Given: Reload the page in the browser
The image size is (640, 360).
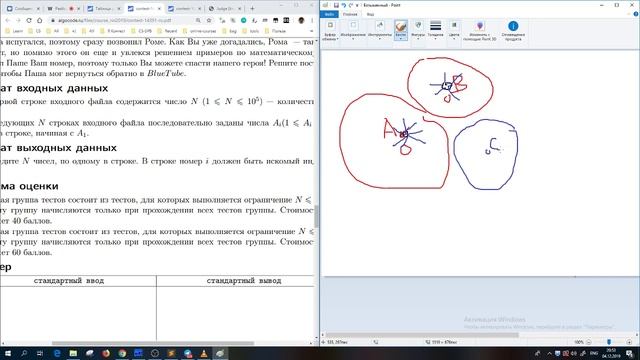Looking at the screenshot, I should pos(29,20).
